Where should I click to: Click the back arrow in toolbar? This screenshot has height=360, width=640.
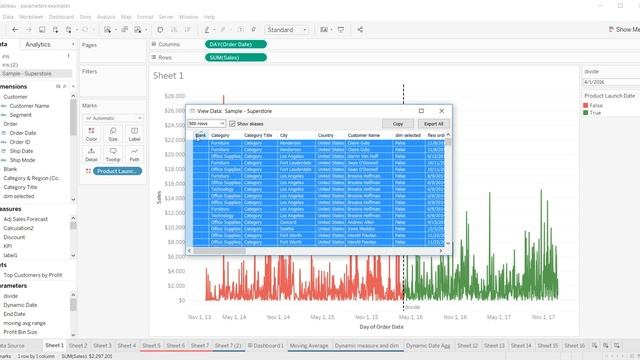(x=15, y=30)
